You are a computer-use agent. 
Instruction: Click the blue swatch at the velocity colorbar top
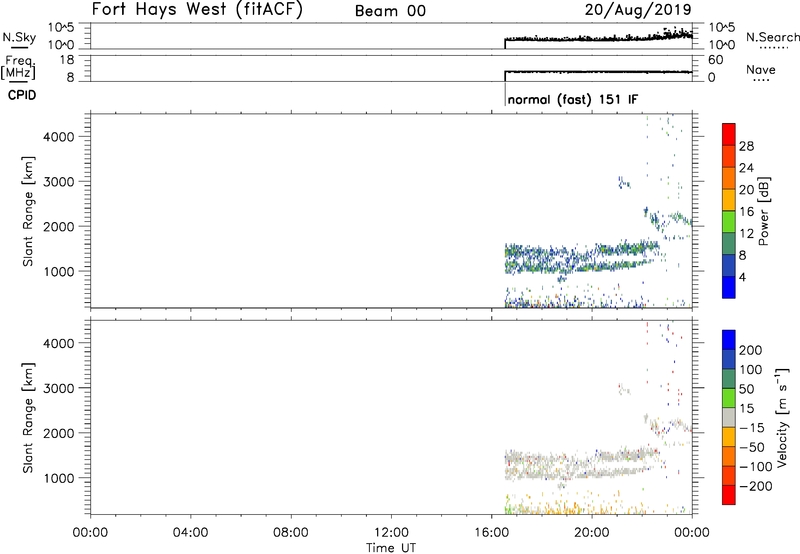tap(729, 340)
